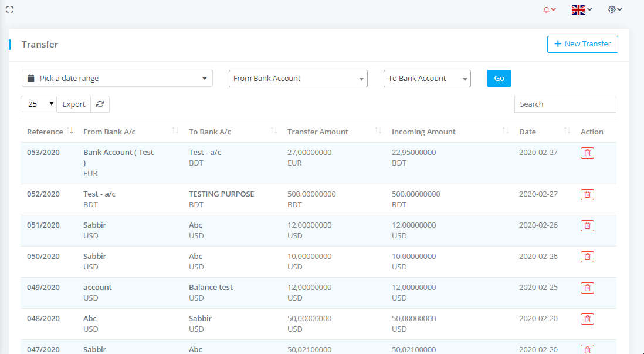The image size is (644, 354).
Task: Click the New Transfer button
Action: click(x=582, y=44)
